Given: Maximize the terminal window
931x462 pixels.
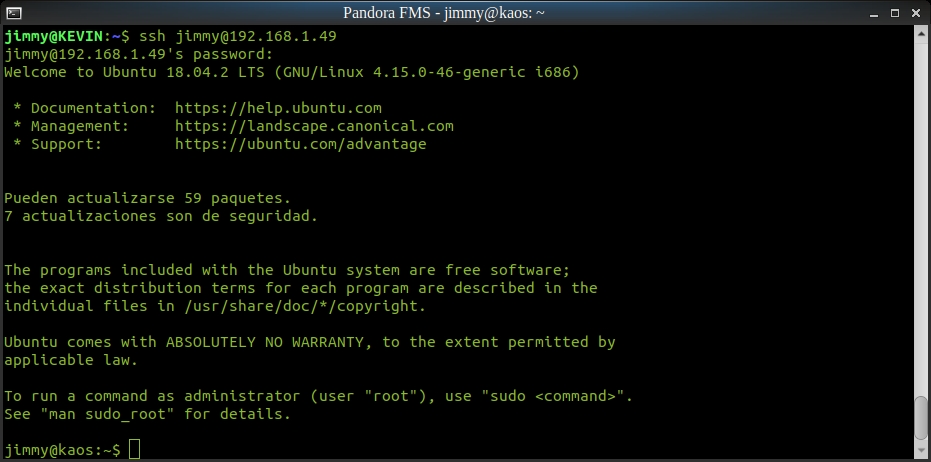Looking at the screenshot, I should (897, 12).
